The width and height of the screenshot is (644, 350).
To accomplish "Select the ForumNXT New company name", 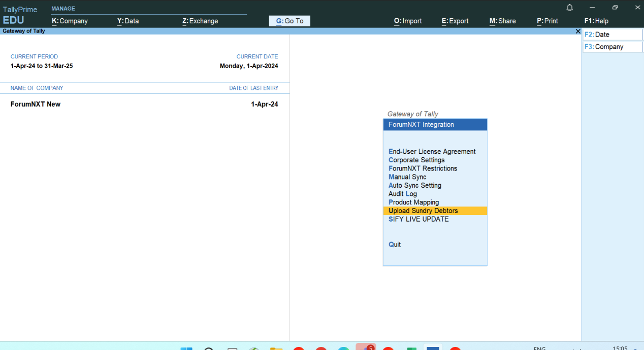I will (36, 104).
